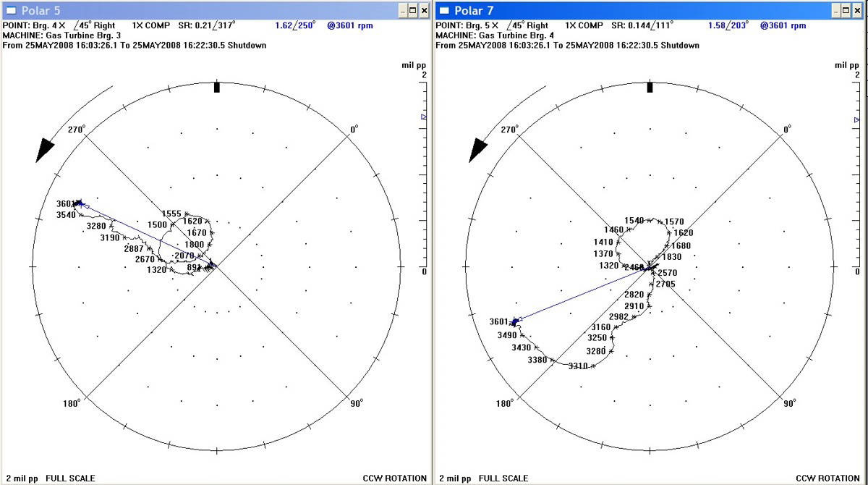Click the rotation direction arrowhead in Polar 5
The width and height of the screenshot is (868, 485).
coord(45,149)
